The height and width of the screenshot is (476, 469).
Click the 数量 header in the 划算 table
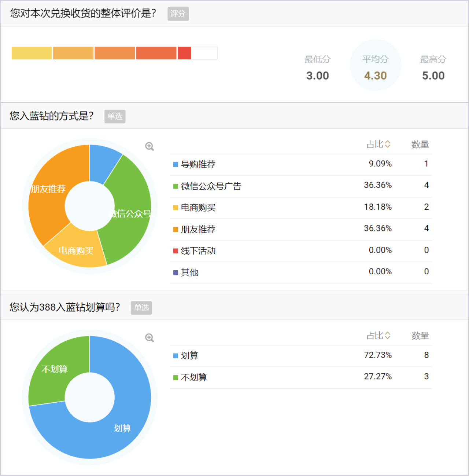click(420, 336)
